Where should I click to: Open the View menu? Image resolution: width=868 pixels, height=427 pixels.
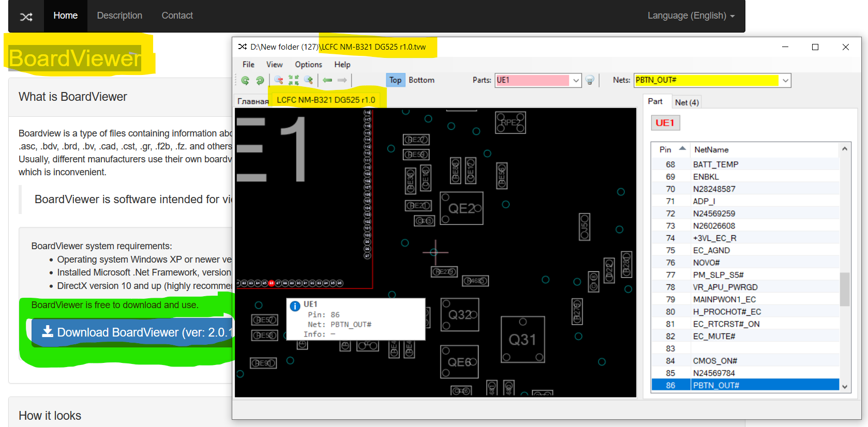click(x=274, y=65)
